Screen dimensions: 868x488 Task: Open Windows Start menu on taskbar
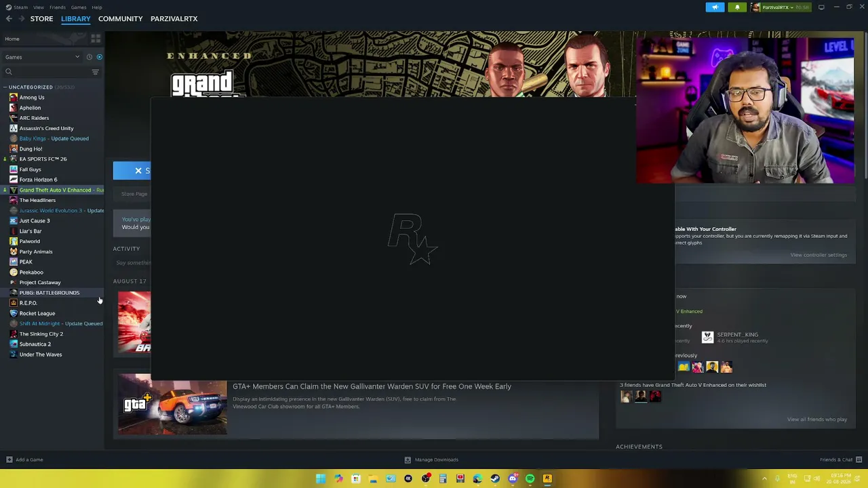[x=321, y=479]
